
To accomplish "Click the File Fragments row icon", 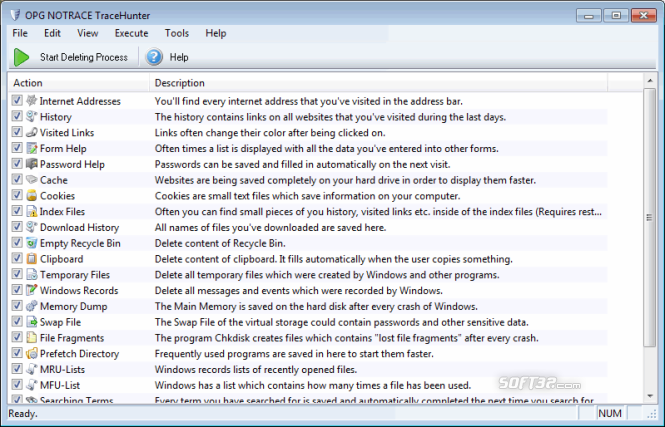I will tap(32, 338).
